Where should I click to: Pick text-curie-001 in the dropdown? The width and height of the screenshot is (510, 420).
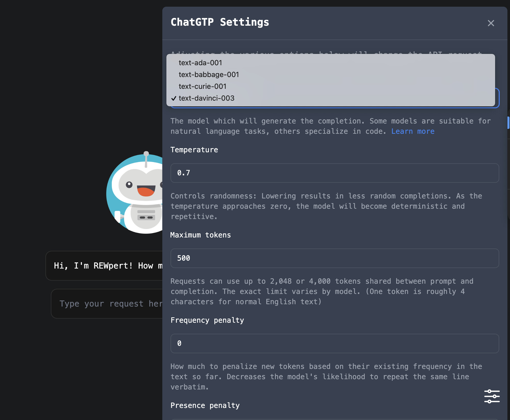(x=330, y=86)
